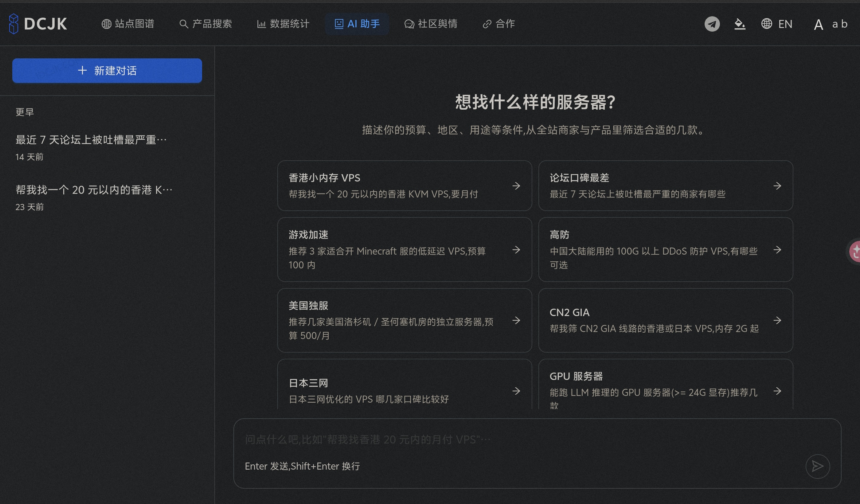The image size is (860, 504).
Task: Click the arrow on 日本三网 card
Action: point(516,391)
